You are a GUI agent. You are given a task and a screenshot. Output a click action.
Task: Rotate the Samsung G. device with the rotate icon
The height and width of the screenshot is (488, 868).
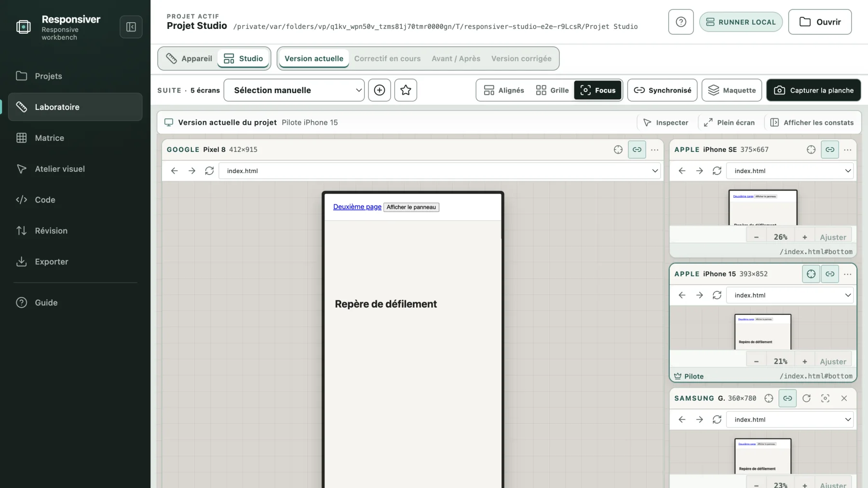coord(806,398)
